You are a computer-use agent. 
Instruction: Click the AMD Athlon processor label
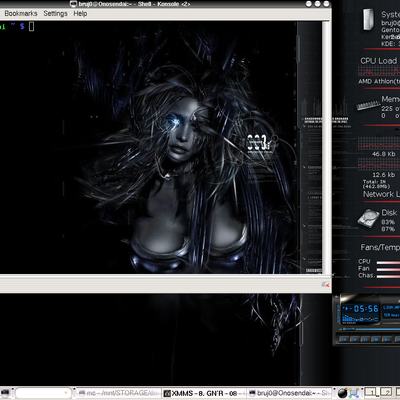379,81
